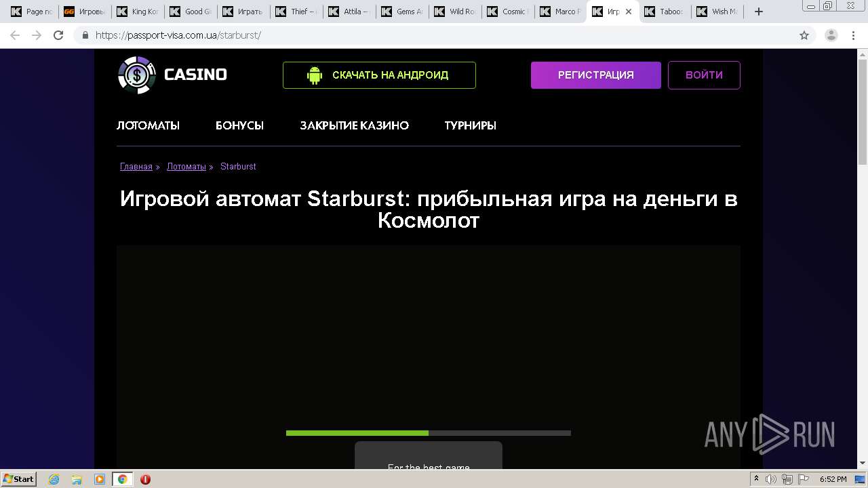Switch to the 'Wild Ro' tab
The height and width of the screenshot is (488, 868).
coord(455,12)
